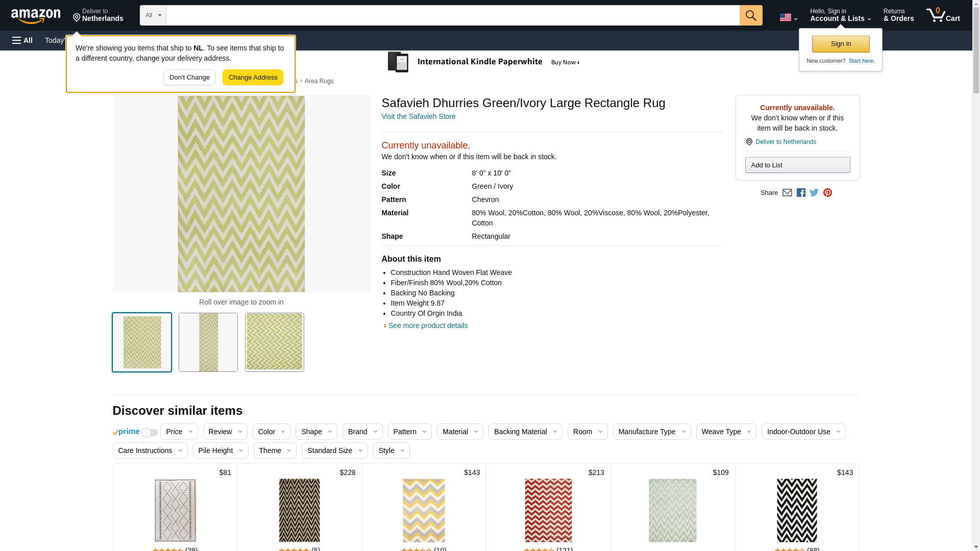Click the Change Address button
Screen dimensions: 980x551
tap(253, 78)
